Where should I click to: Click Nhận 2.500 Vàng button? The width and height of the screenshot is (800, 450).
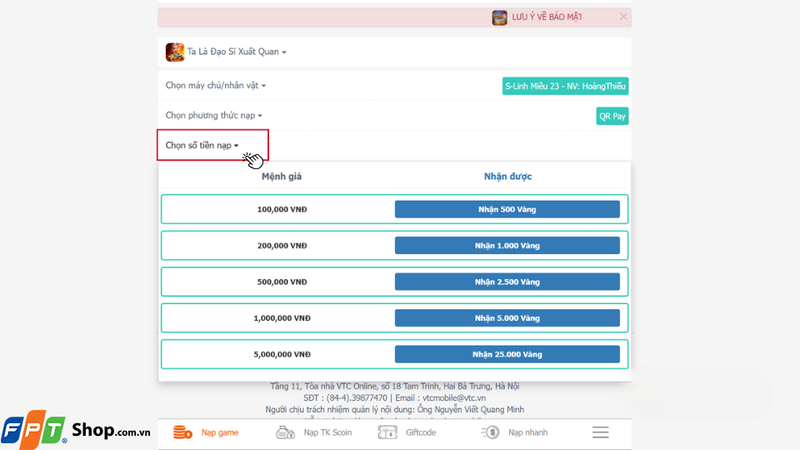[507, 282]
